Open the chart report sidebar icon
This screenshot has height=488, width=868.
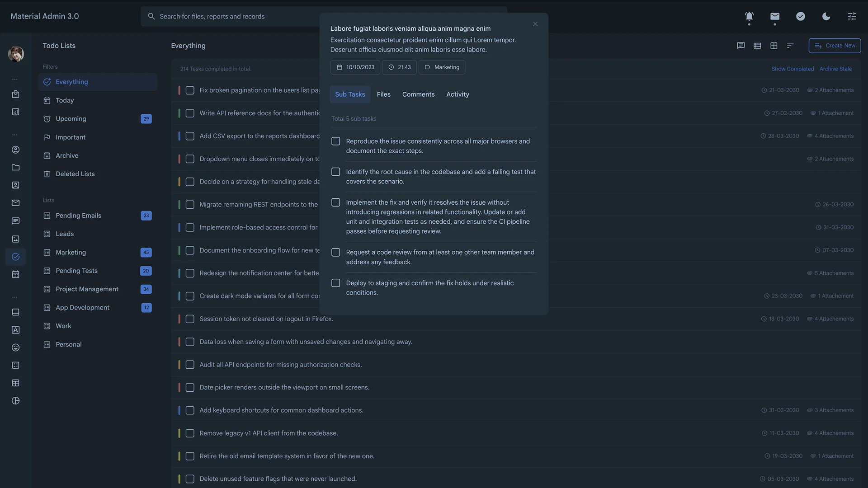15,112
